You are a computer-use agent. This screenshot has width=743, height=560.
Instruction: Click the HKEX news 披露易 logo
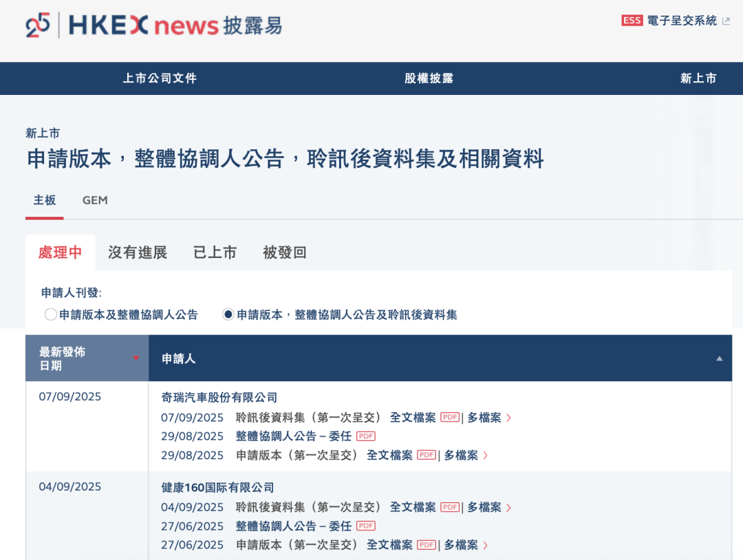coord(154,25)
